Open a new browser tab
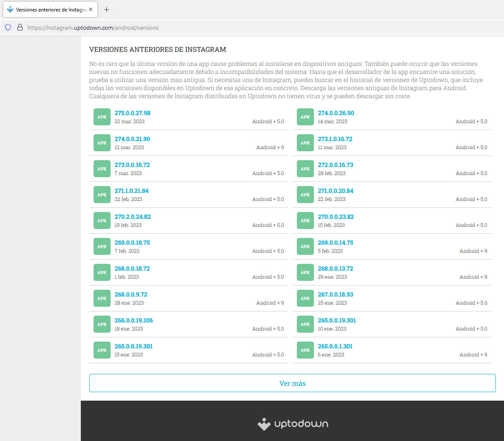504x441 pixels. click(x=106, y=9)
